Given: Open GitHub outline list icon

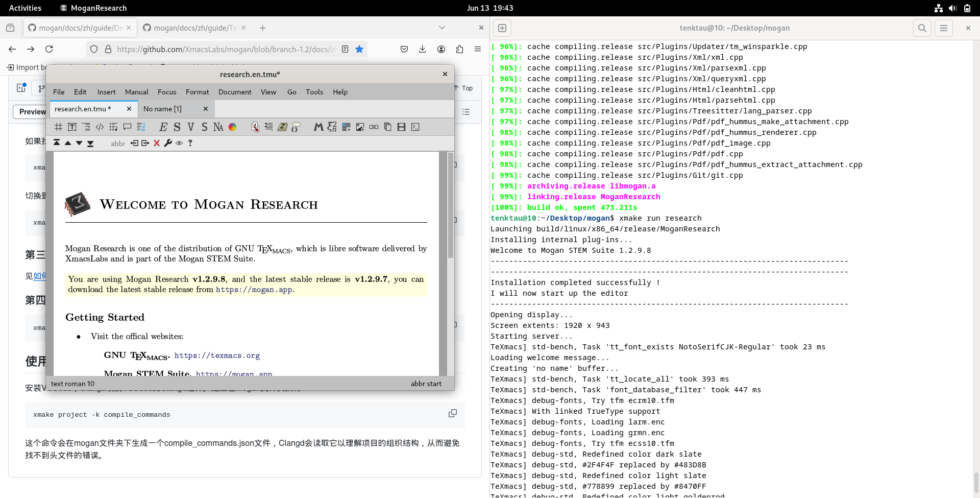Looking at the screenshot, I should tap(466, 112).
